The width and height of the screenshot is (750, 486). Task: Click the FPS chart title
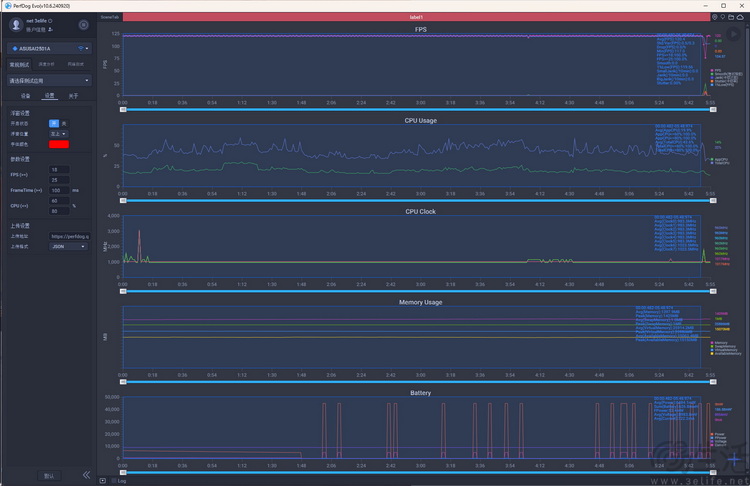coord(420,29)
